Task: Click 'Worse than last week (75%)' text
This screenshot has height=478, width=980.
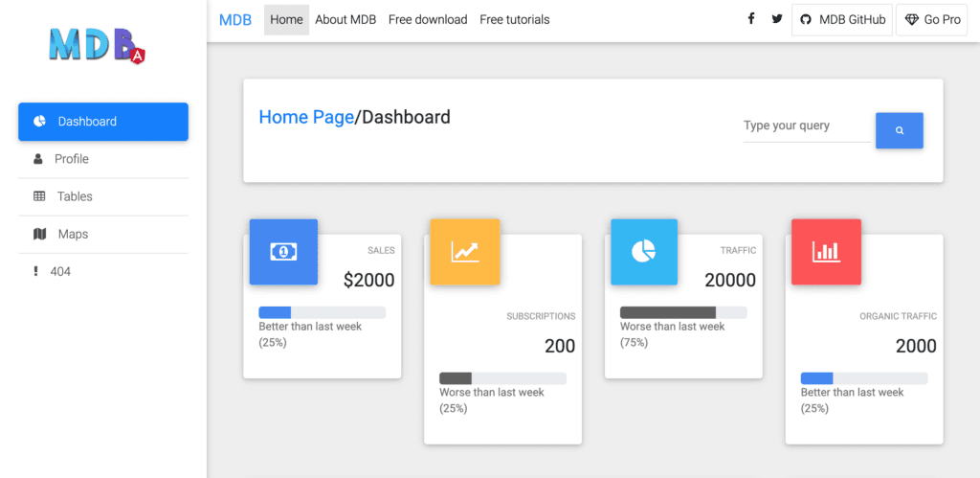Action: tap(673, 334)
